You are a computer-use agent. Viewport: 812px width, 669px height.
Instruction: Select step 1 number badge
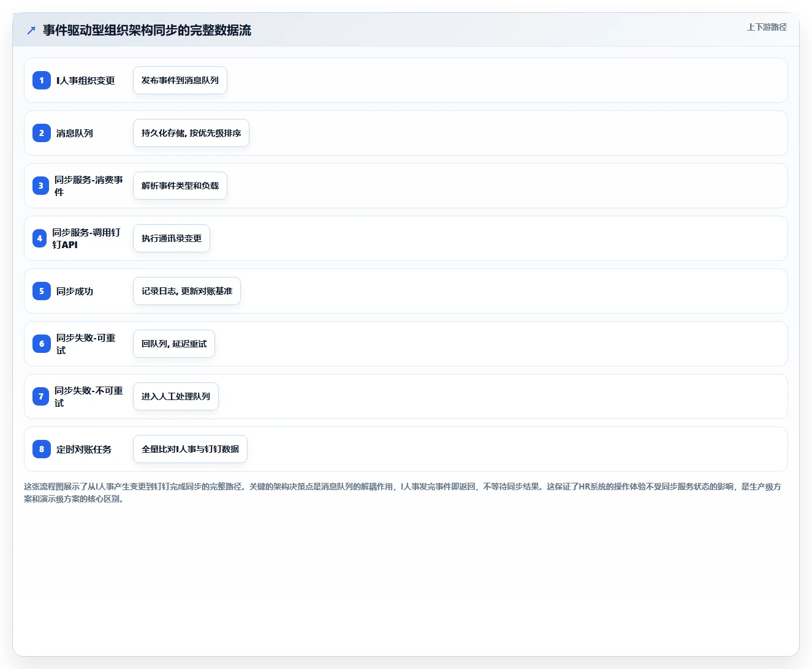click(x=42, y=80)
